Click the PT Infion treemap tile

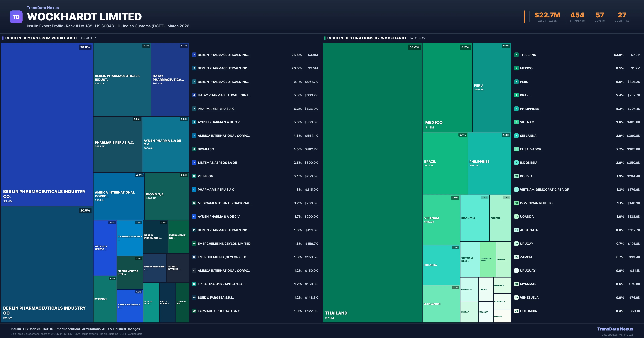105,299
